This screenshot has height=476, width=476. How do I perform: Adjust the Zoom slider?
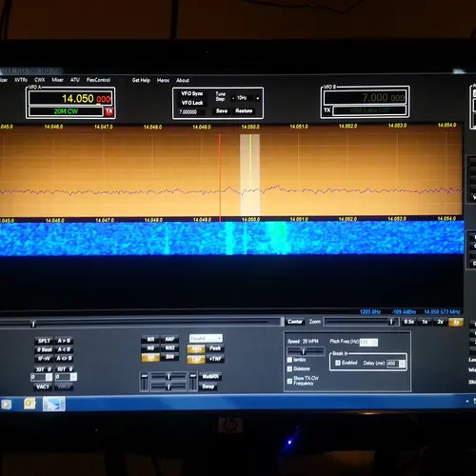pos(361,322)
